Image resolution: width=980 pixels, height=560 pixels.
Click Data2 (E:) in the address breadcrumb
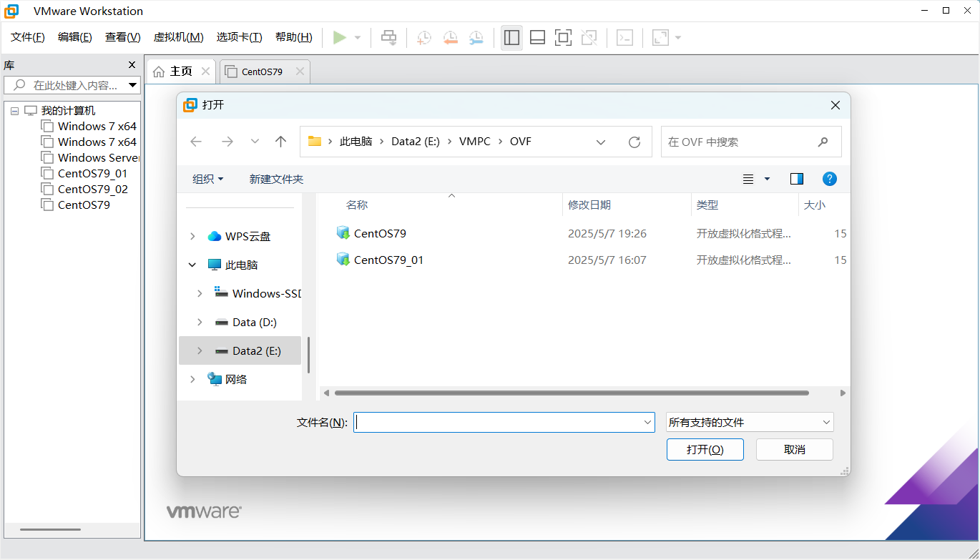point(416,142)
